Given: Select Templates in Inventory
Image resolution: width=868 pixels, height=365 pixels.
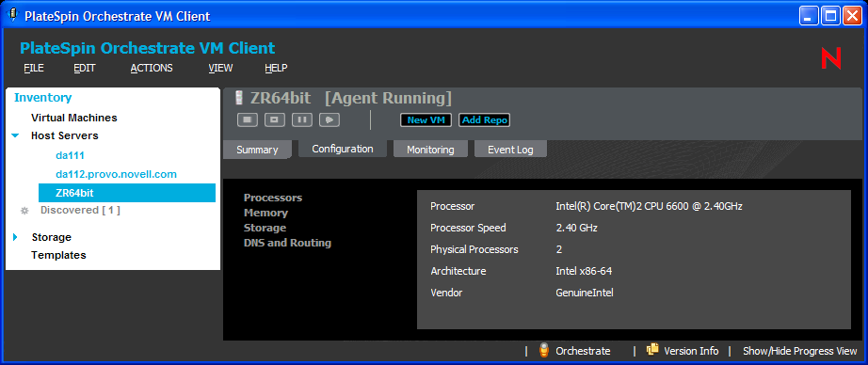Looking at the screenshot, I should point(58,255).
